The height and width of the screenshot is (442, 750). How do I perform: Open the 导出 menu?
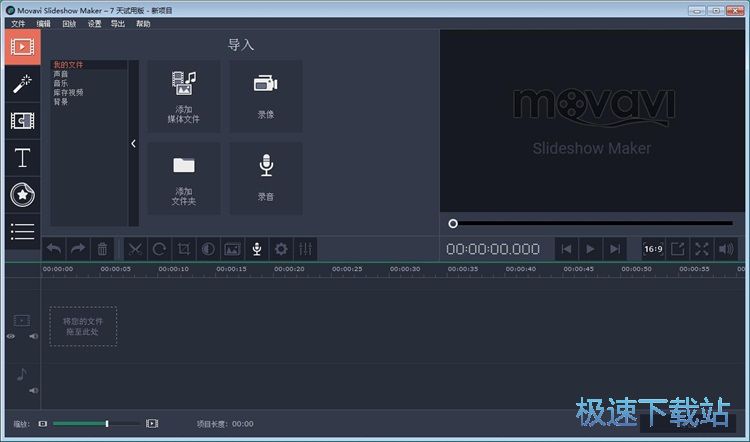[x=118, y=23]
